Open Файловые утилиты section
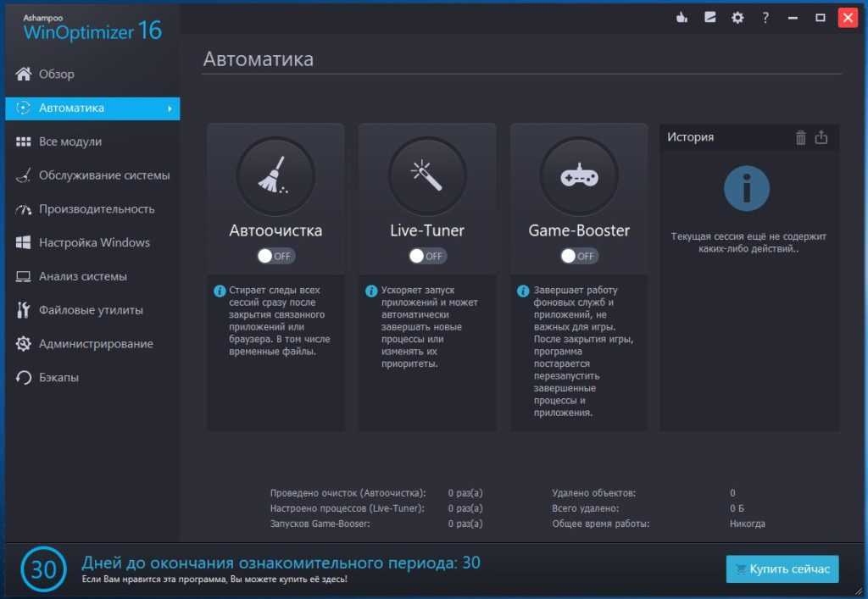This screenshot has width=868, height=599. tap(92, 310)
